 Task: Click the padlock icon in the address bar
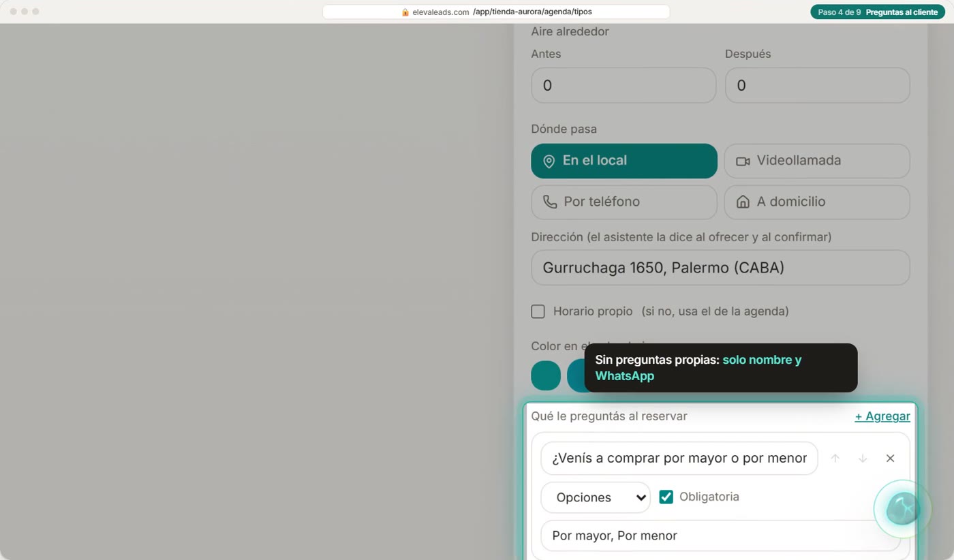point(405,12)
